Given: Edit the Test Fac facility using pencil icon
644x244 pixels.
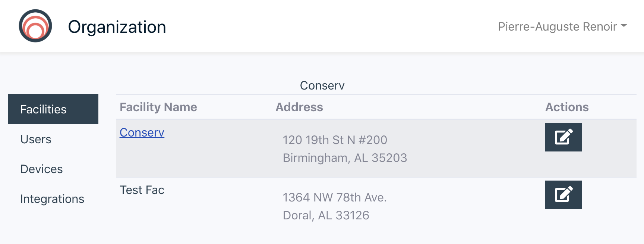Looking at the screenshot, I should (x=563, y=195).
